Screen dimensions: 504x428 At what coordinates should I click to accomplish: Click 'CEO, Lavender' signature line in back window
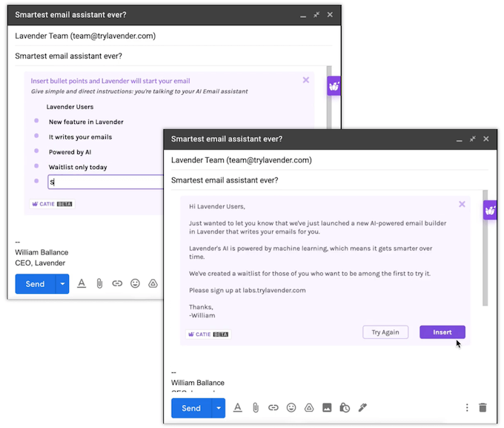click(40, 263)
